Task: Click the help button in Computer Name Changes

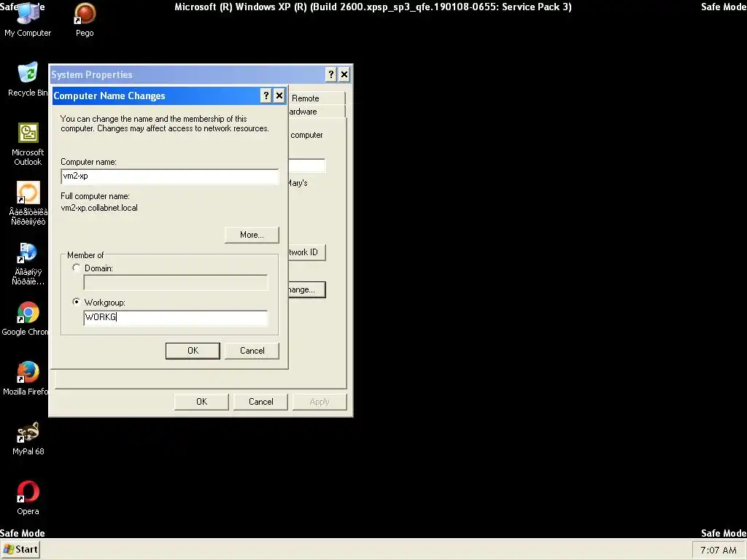Action: 266,96
